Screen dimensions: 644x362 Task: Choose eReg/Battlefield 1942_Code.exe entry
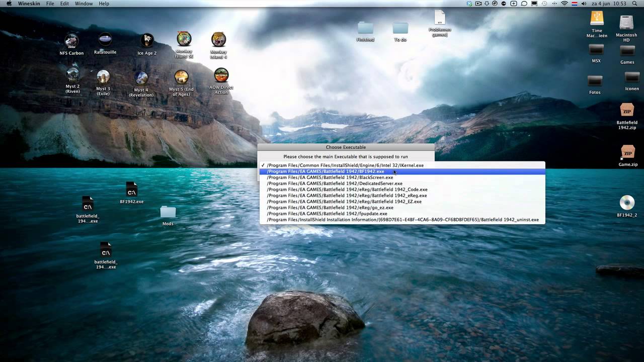tap(402, 190)
